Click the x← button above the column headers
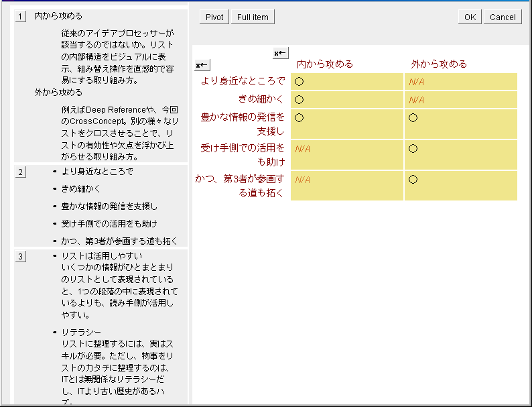This screenshot has width=532, height=407. pos(281,53)
